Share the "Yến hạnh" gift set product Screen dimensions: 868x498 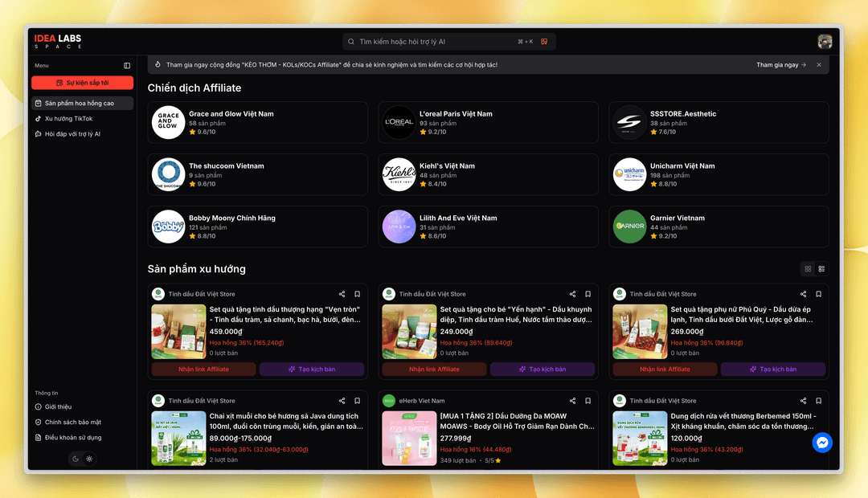click(572, 294)
